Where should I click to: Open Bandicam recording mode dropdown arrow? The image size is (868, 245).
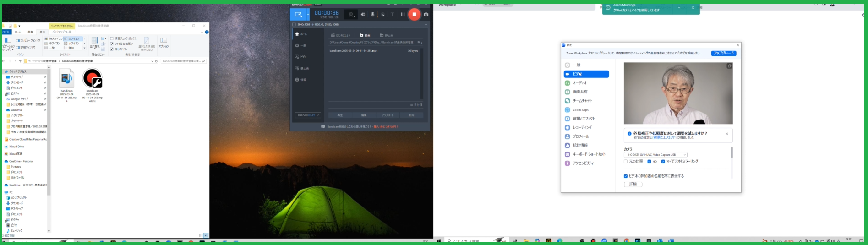click(x=308, y=14)
